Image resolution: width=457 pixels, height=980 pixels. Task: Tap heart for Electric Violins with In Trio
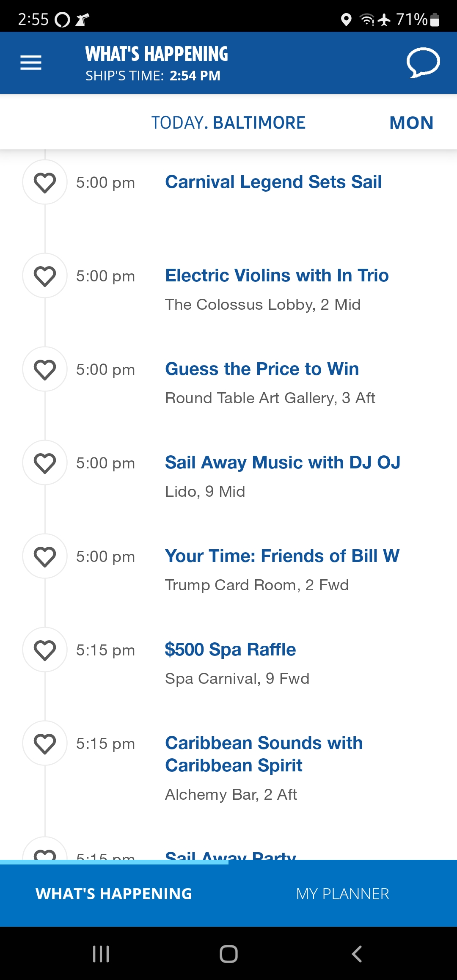pyautogui.click(x=45, y=276)
